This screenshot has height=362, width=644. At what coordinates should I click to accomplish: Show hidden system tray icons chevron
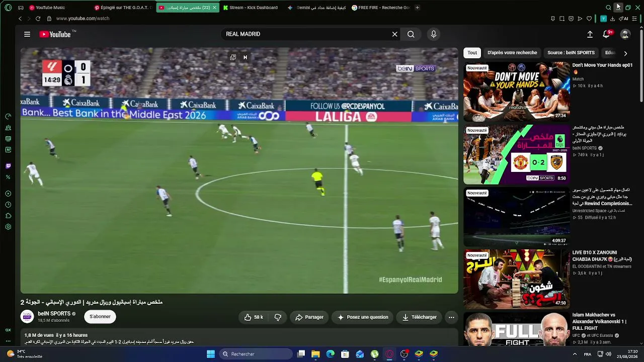[575, 354]
